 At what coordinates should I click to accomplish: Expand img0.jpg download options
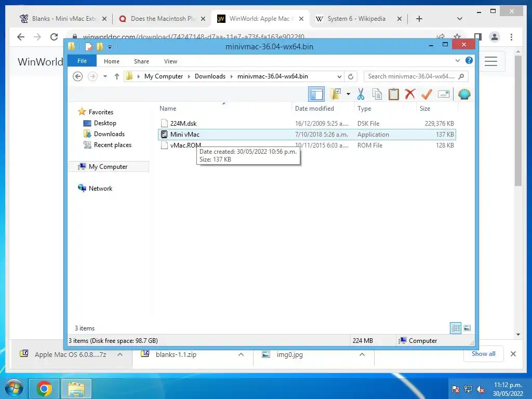coord(362,354)
